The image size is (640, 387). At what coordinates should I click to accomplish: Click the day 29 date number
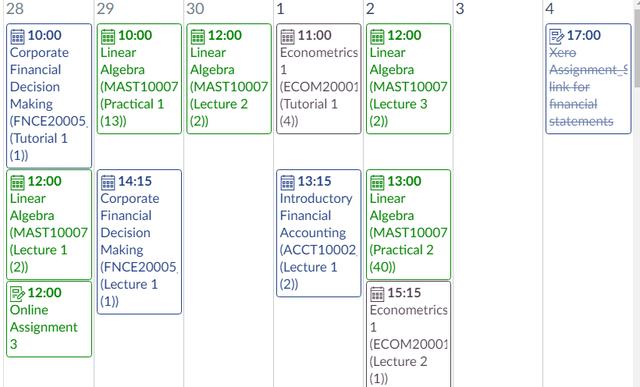click(x=105, y=9)
